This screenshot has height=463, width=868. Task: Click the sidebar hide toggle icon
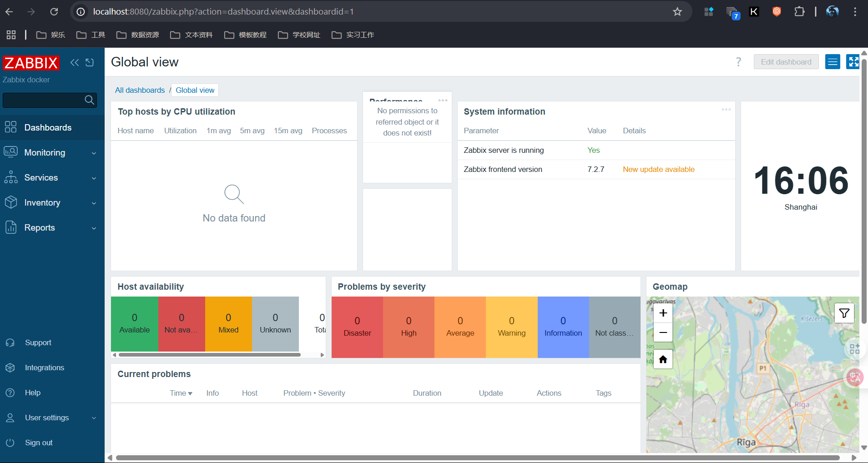tap(90, 62)
